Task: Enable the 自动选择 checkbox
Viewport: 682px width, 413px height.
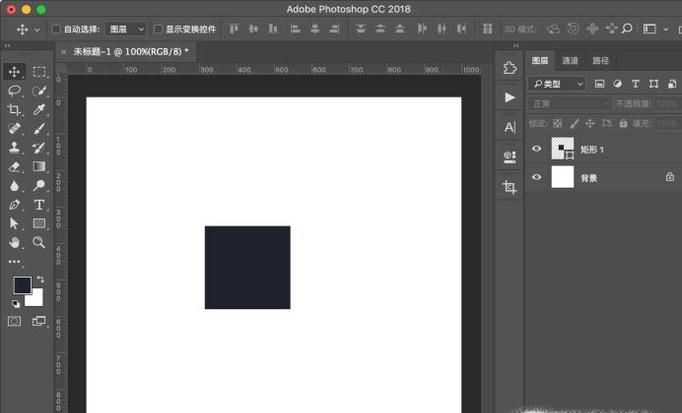Action: 55,30
